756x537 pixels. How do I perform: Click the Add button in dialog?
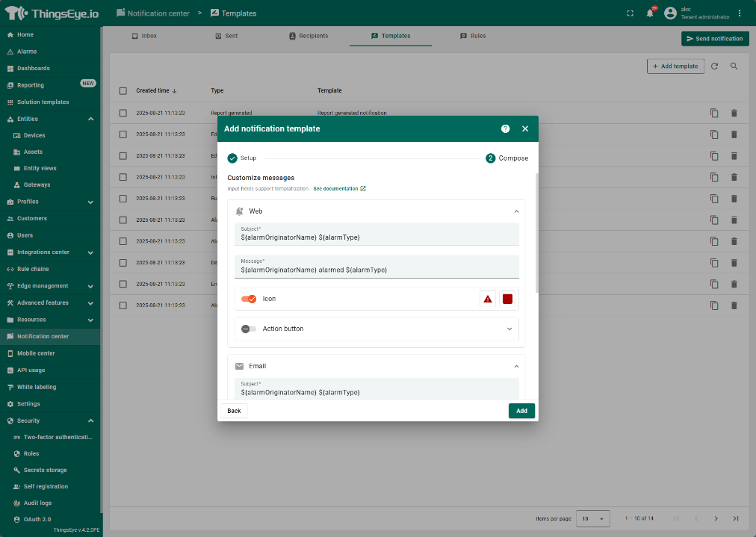pyautogui.click(x=521, y=411)
